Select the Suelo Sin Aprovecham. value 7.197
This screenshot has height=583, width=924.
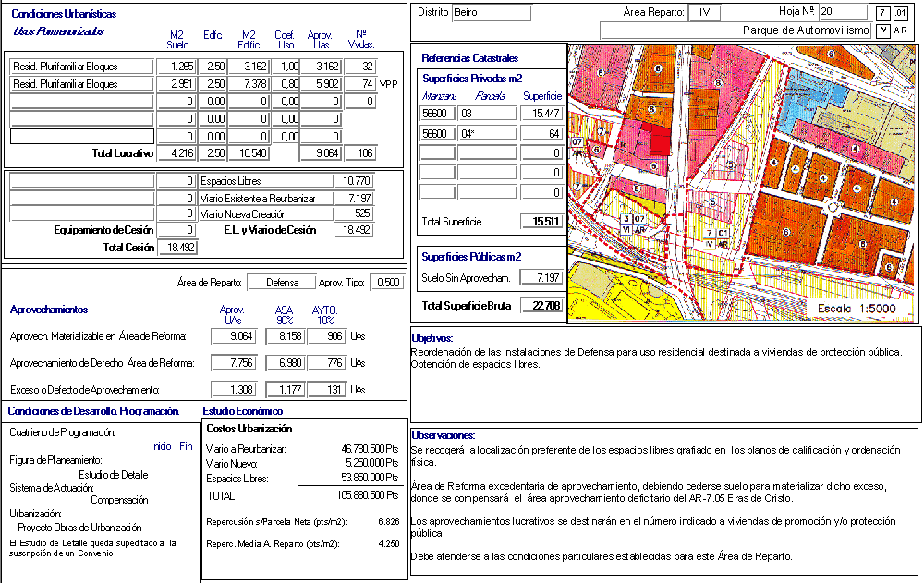[x=541, y=278]
